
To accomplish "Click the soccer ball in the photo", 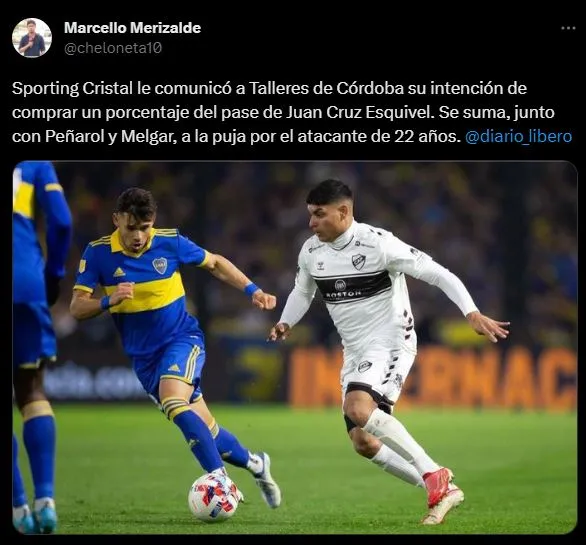I will tap(213, 497).
